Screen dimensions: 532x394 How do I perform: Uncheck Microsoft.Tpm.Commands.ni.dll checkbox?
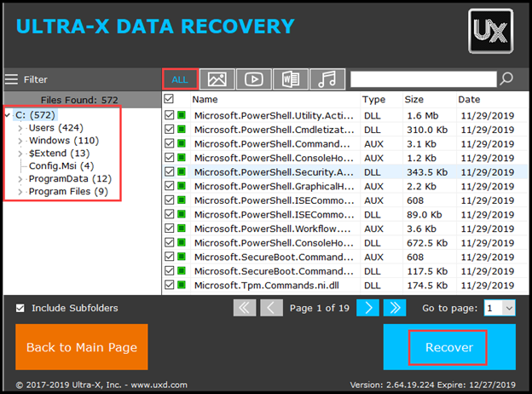click(170, 285)
